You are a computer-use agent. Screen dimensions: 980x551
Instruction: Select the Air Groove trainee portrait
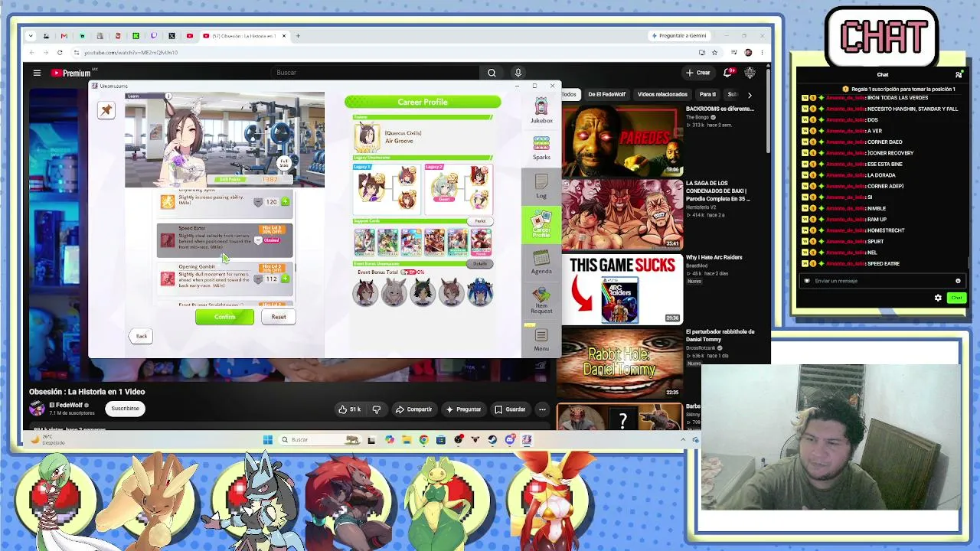click(367, 137)
